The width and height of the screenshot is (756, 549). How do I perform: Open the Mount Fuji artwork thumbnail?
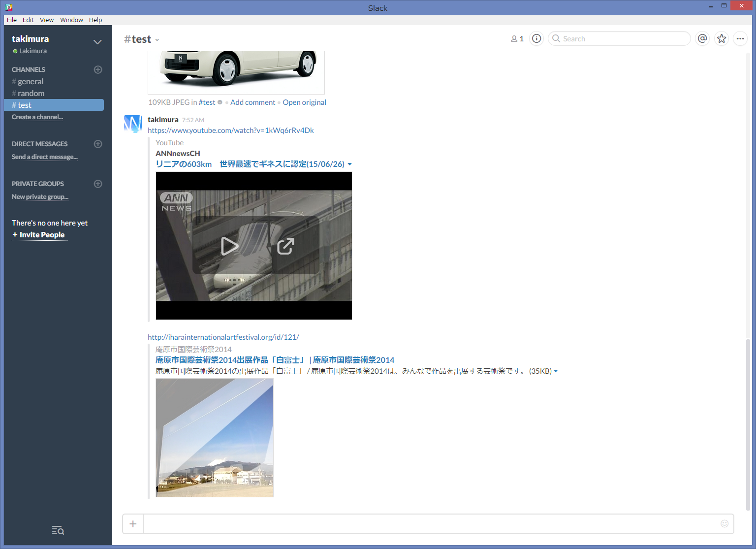click(215, 438)
